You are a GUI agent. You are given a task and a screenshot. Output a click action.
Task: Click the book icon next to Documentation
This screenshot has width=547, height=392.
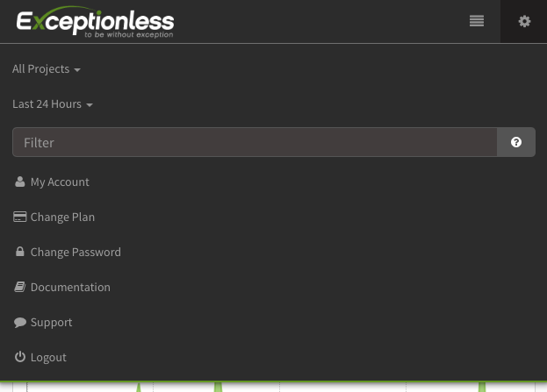pos(19,288)
